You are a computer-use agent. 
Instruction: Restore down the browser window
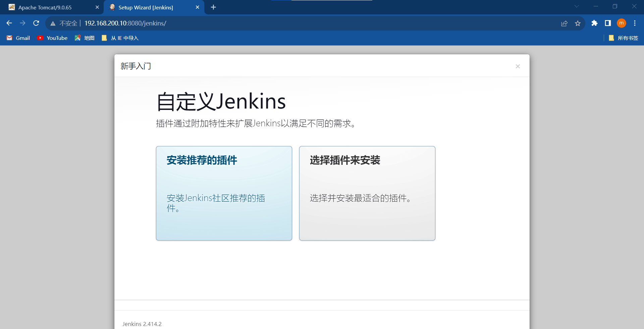(x=615, y=6)
